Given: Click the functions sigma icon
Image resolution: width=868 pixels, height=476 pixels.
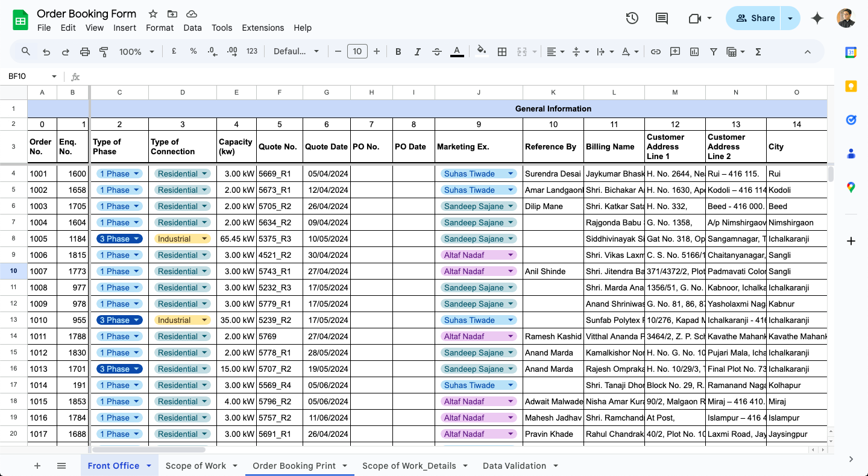Looking at the screenshot, I should tap(758, 52).
